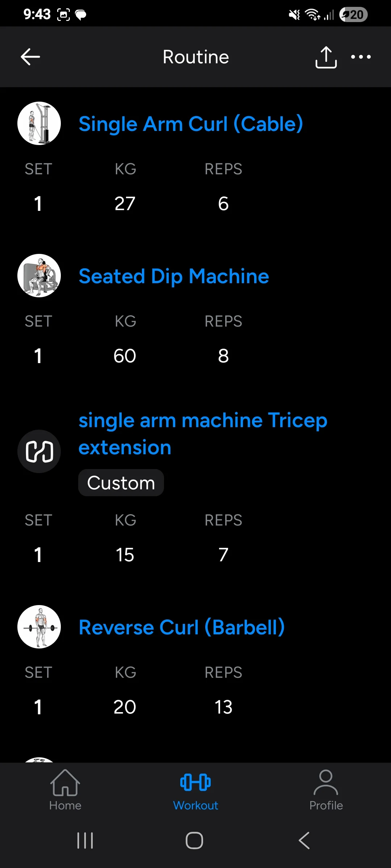
Task: Go to the Profile tab
Action: (326, 790)
